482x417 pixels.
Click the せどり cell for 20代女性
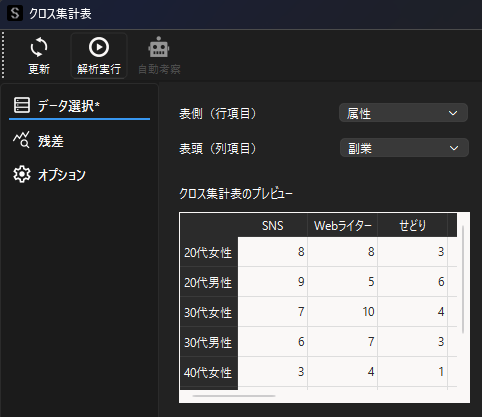click(x=413, y=252)
